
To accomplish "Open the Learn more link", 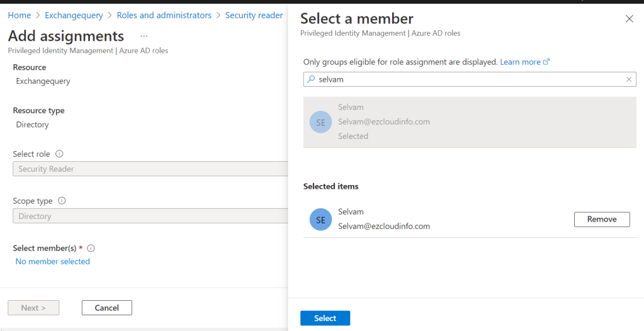I will click(524, 62).
